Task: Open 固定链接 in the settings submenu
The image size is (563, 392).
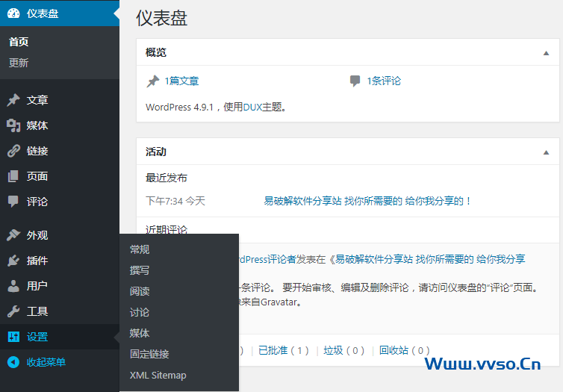Action: tap(149, 354)
